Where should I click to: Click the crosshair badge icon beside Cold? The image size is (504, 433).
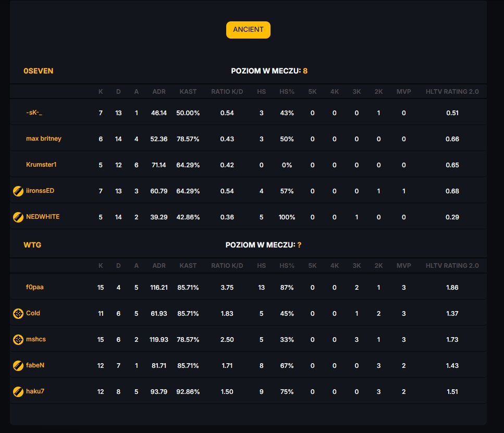[x=18, y=314]
